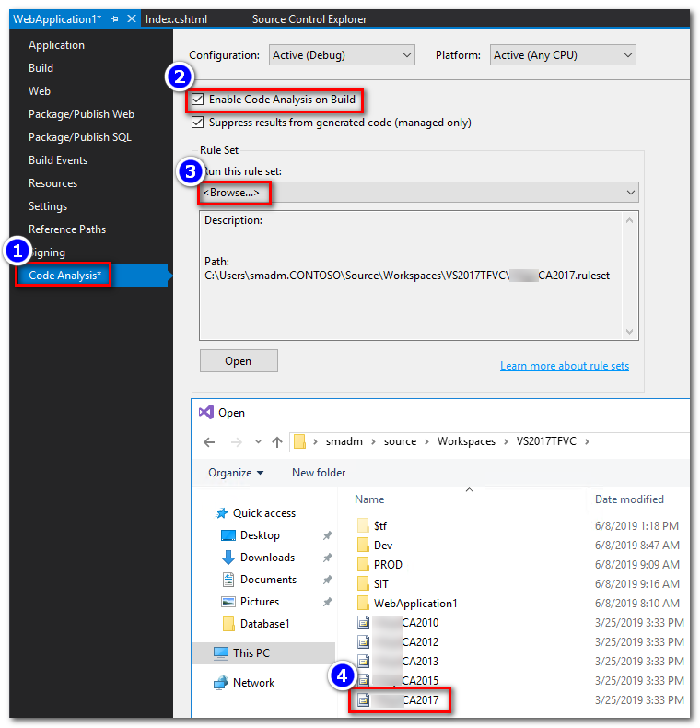This screenshot has height=728, width=700.
Task: Switch to Source Control Explorer tab
Action: tap(309, 19)
